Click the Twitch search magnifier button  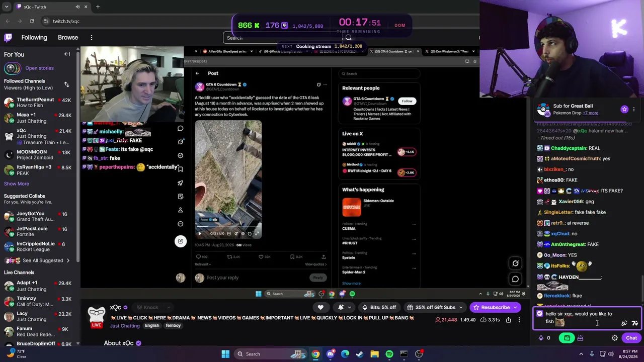(349, 38)
